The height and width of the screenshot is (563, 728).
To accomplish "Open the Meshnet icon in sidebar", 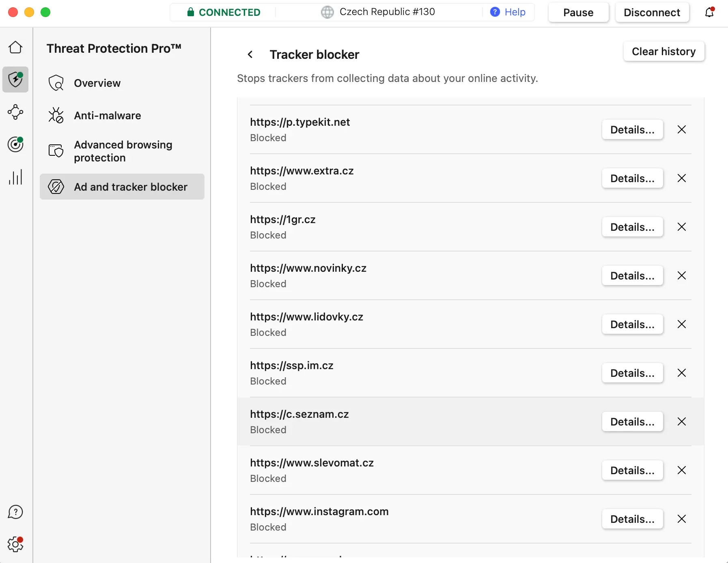I will [x=15, y=112].
